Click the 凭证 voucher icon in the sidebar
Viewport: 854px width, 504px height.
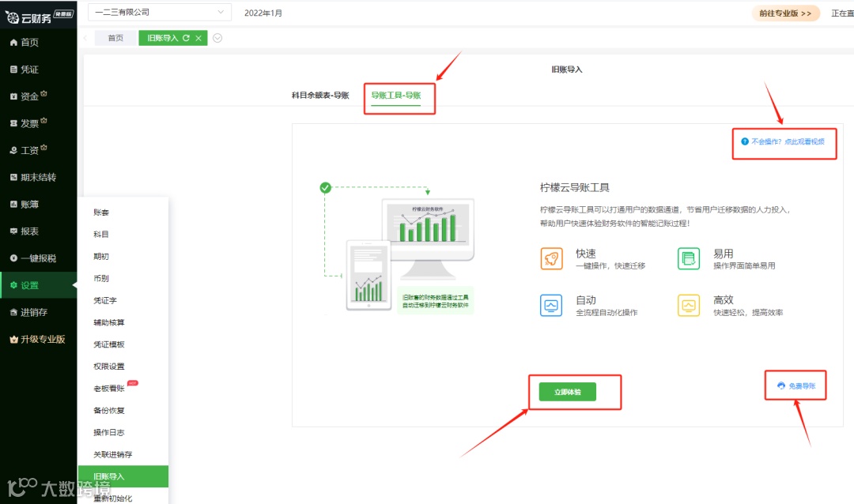pos(13,70)
